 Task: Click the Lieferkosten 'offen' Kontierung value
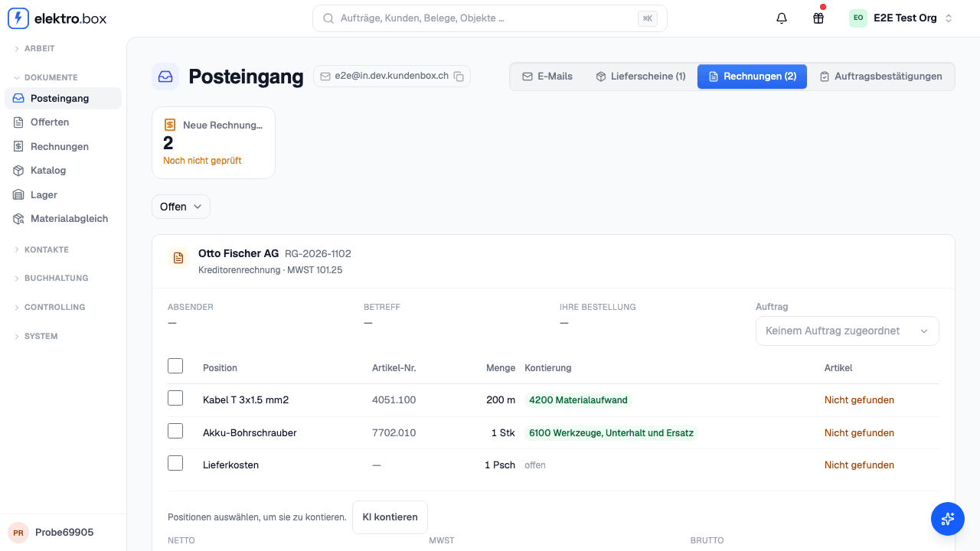coord(535,465)
